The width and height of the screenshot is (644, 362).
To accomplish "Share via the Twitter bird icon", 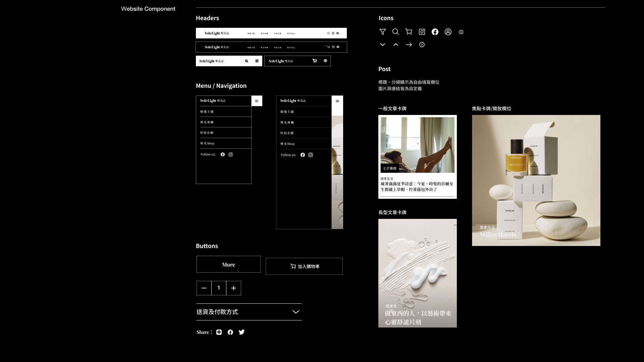I will pos(241,332).
